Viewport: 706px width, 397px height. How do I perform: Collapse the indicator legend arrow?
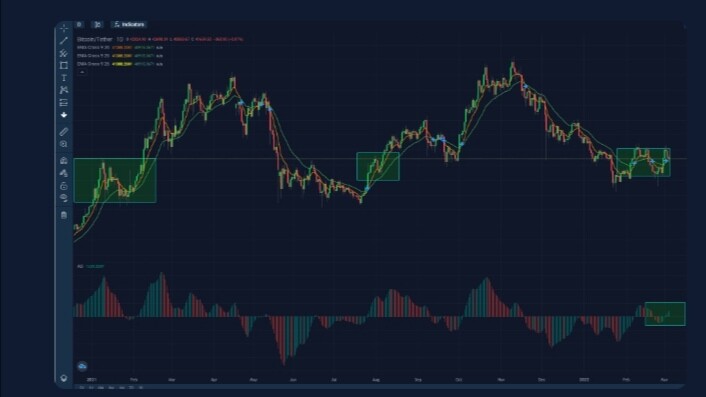pos(82,72)
